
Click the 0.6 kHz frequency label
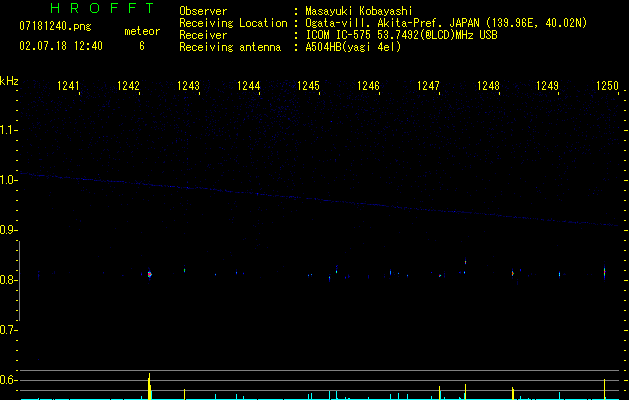click(7, 380)
